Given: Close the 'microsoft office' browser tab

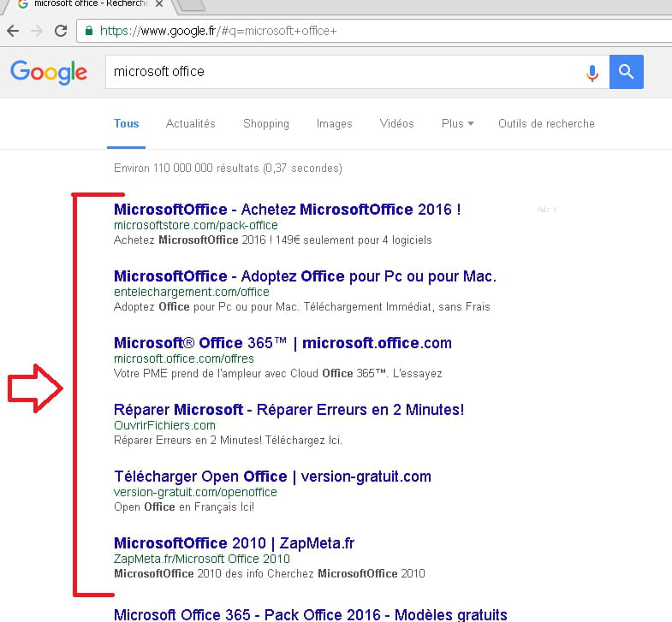Looking at the screenshot, I should pos(159,4).
